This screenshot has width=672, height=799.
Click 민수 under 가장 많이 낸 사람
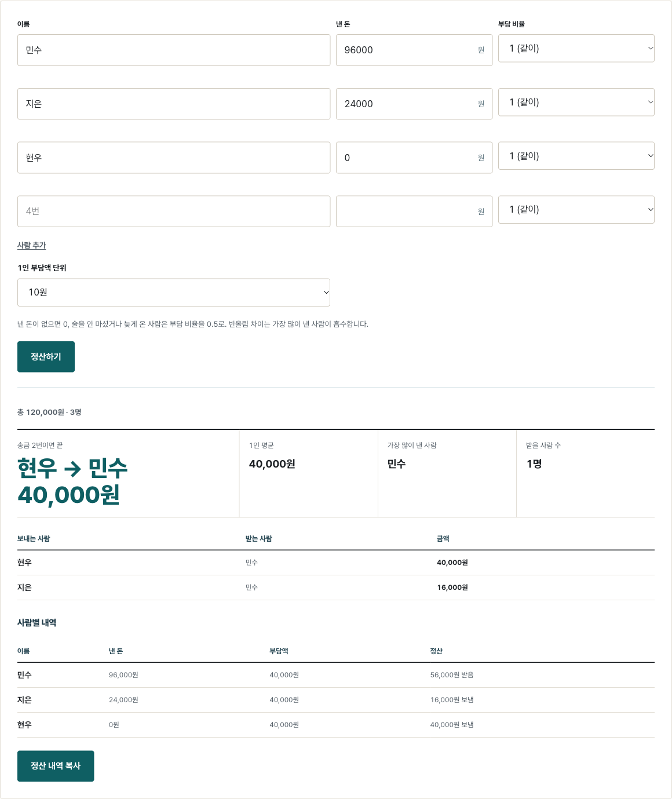coord(396,464)
